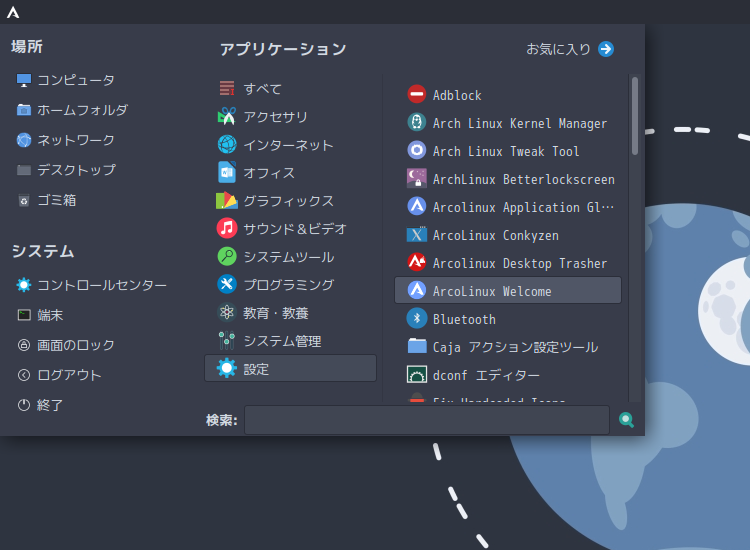Select the すべて category
Screen dimensions: 750x550
[x=291, y=89]
